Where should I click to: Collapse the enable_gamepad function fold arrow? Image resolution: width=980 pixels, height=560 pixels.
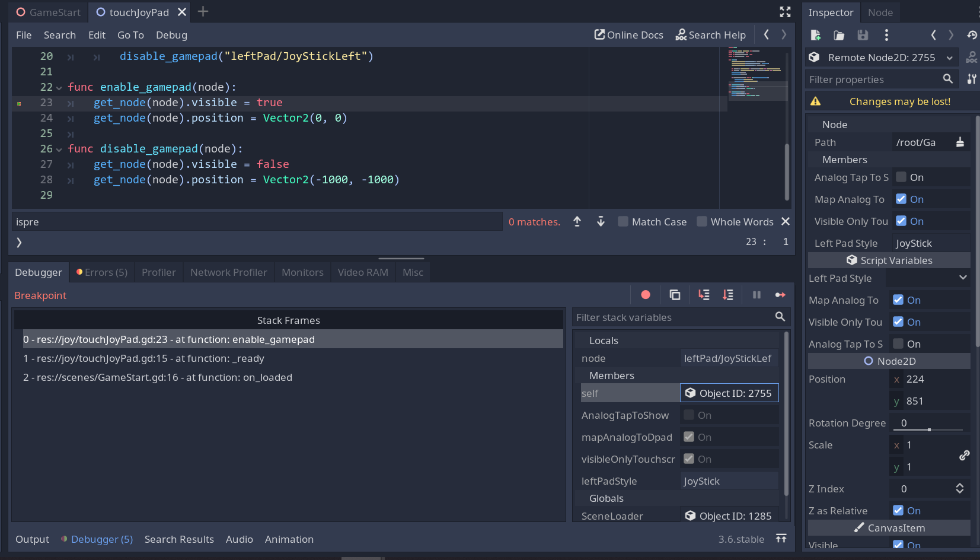[59, 88]
